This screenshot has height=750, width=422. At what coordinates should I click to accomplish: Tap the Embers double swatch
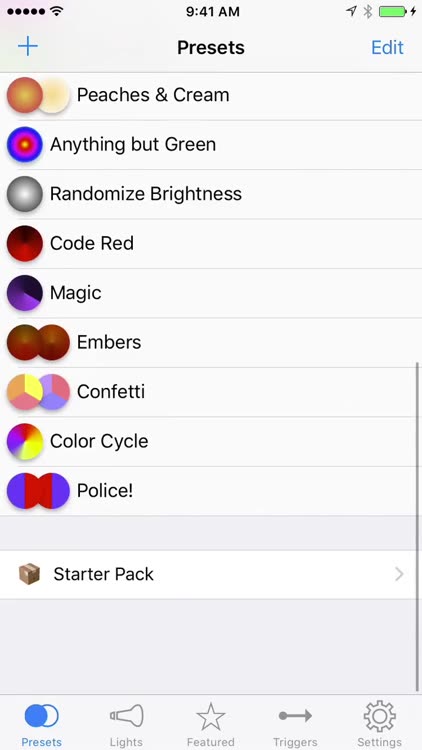tap(38, 342)
